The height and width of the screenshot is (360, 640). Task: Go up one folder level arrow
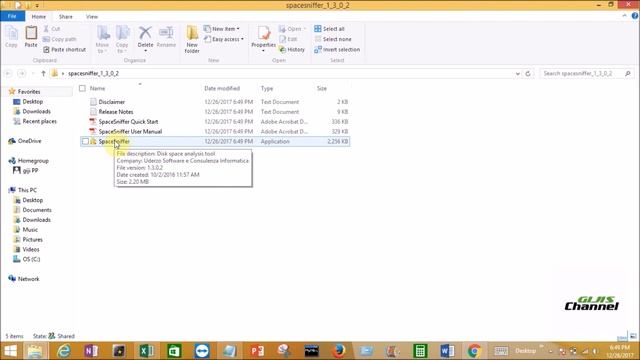pyautogui.click(x=43, y=73)
